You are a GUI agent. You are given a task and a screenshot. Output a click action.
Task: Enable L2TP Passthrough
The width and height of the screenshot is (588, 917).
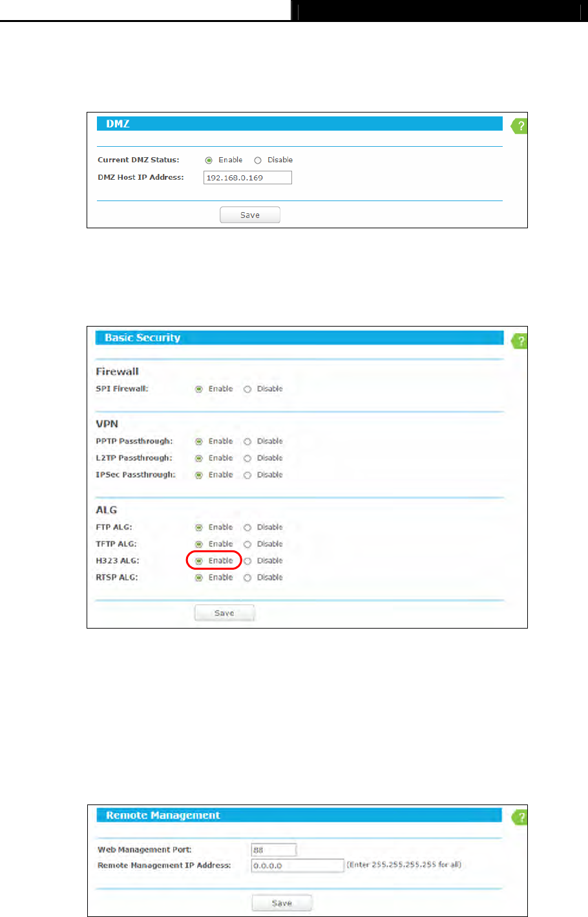pyautogui.click(x=199, y=458)
